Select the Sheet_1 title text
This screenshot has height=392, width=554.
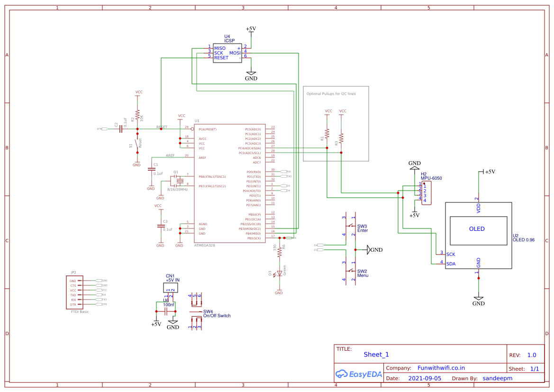[x=375, y=354]
